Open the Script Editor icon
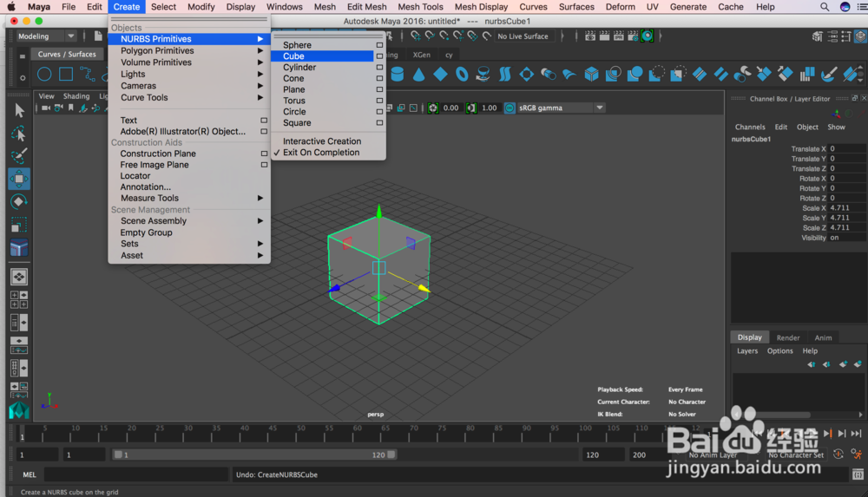This screenshot has height=497, width=868. (x=858, y=474)
